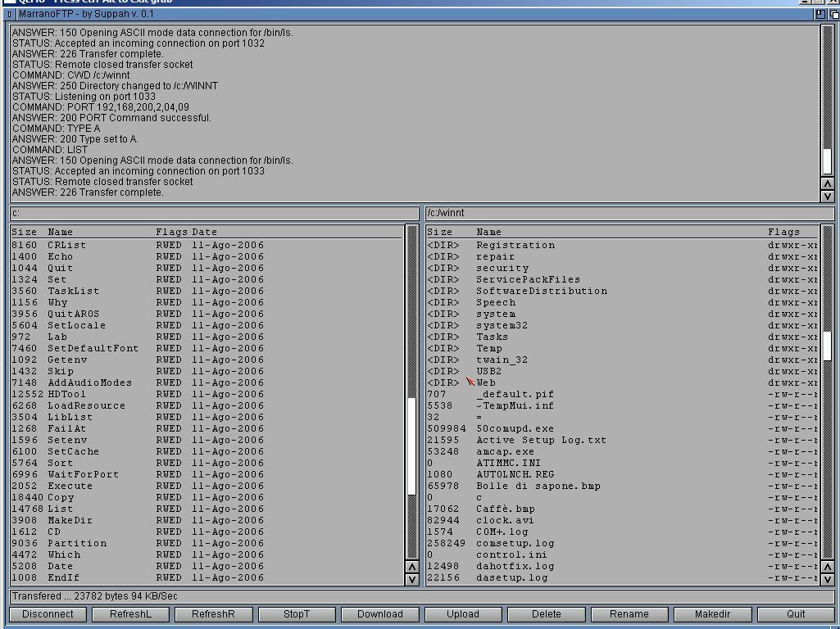The width and height of the screenshot is (840, 629).
Task: Select remote directory security
Action: pyautogui.click(x=622, y=268)
